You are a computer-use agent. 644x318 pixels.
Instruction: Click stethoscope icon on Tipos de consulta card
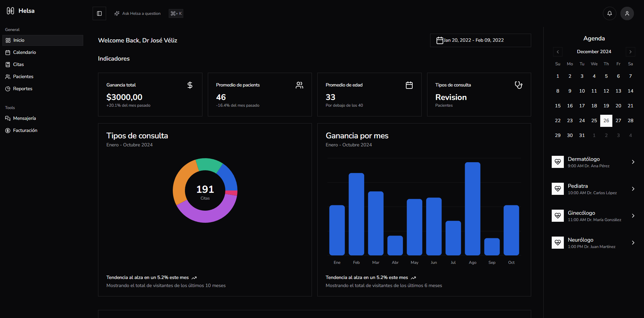(519, 85)
